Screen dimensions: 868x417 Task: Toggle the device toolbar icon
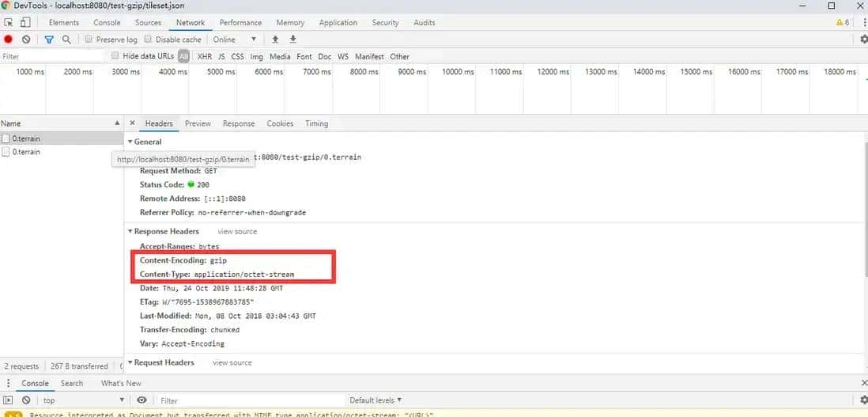point(25,23)
